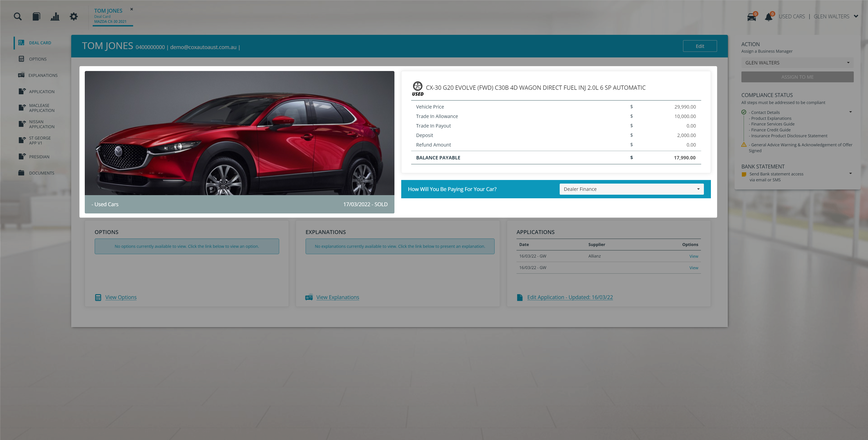This screenshot has width=868, height=440.
Task: Select Deal Card in the sidebar
Action: pos(40,43)
